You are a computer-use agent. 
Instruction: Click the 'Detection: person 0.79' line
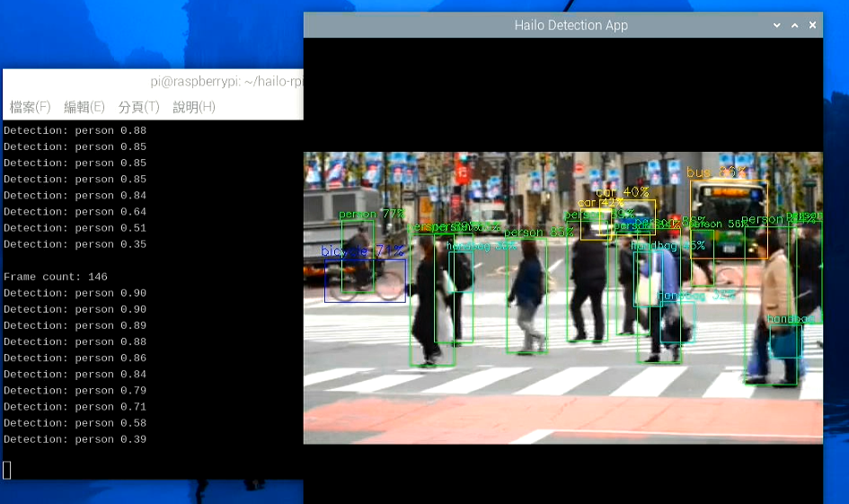tap(75, 390)
